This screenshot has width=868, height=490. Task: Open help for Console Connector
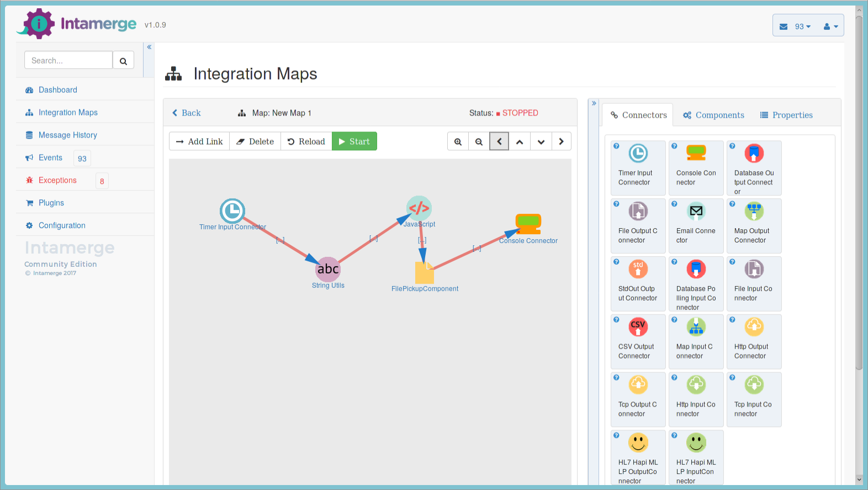click(674, 146)
